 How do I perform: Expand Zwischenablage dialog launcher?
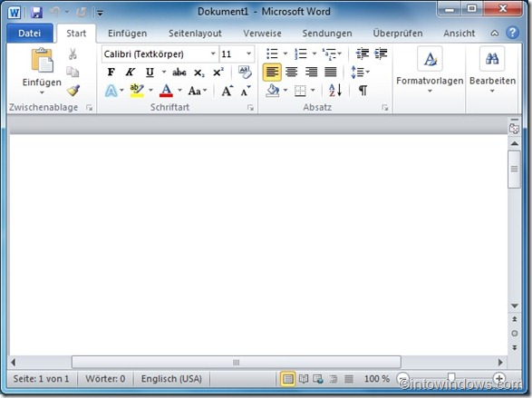tap(89, 108)
